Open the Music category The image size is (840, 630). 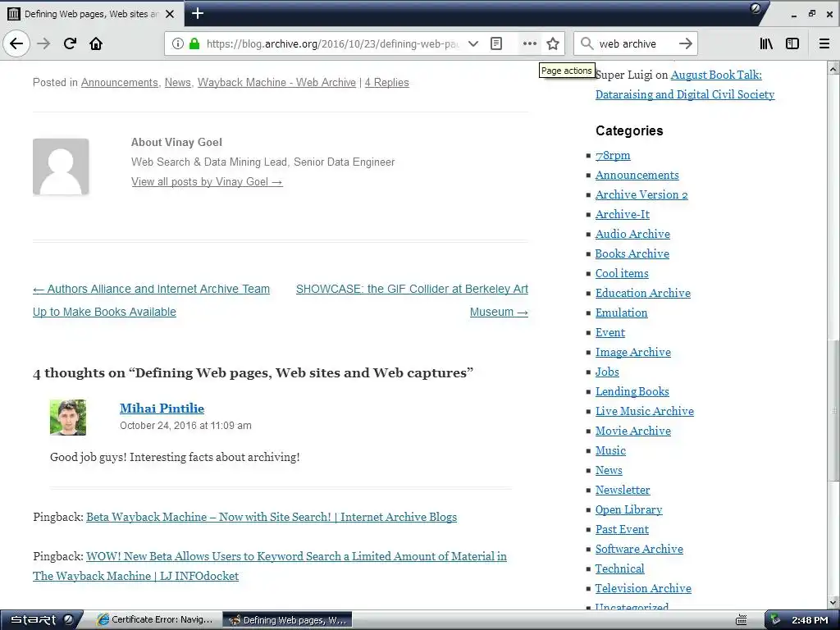[x=610, y=450]
